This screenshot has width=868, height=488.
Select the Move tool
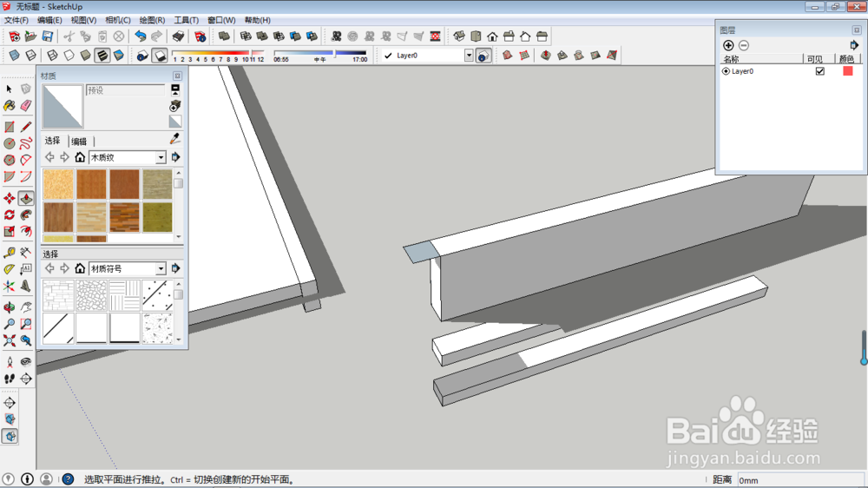pyautogui.click(x=9, y=198)
